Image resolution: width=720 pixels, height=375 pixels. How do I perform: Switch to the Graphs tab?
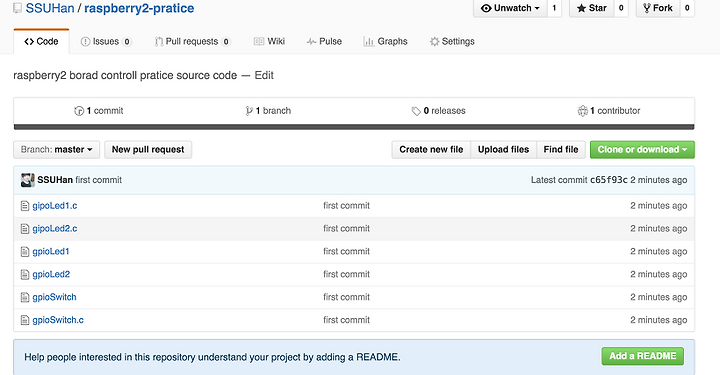pyautogui.click(x=385, y=41)
